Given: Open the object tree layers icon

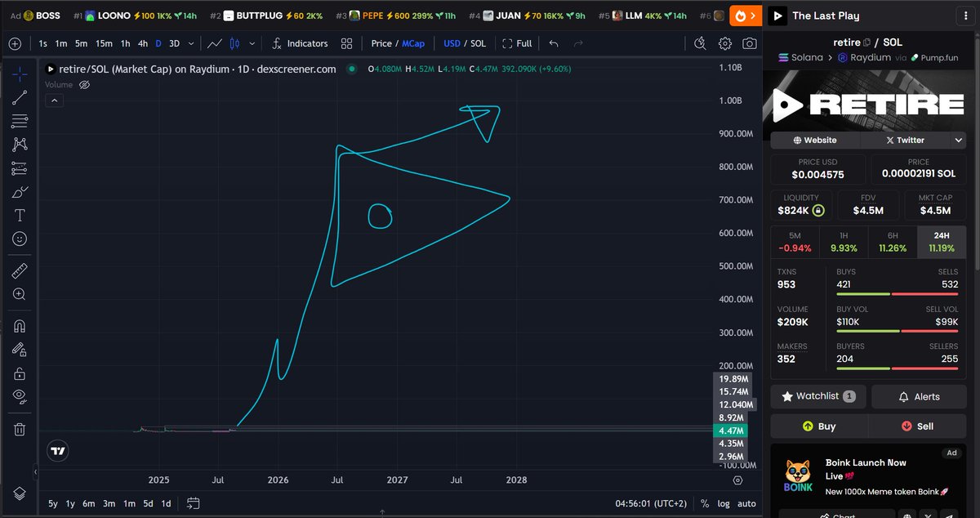Looking at the screenshot, I should (x=20, y=493).
